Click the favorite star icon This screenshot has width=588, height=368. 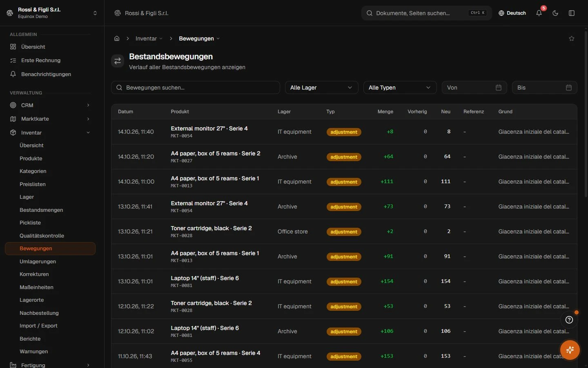coord(572,38)
